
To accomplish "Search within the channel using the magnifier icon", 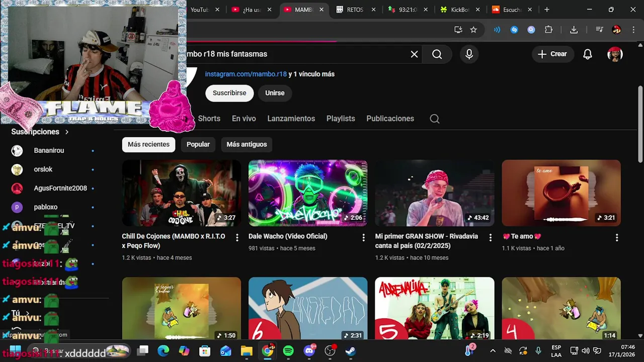I will [x=435, y=119].
